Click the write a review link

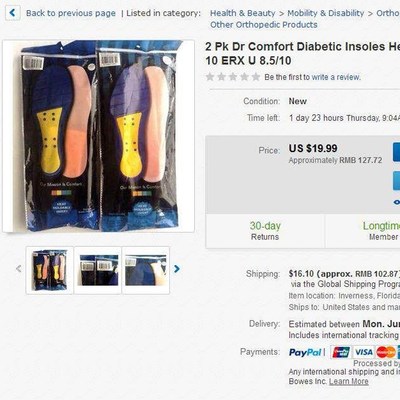pos(336,77)
